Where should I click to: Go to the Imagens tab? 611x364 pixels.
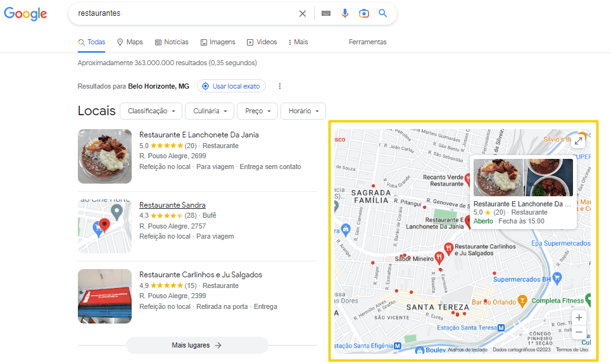point(218,42)
